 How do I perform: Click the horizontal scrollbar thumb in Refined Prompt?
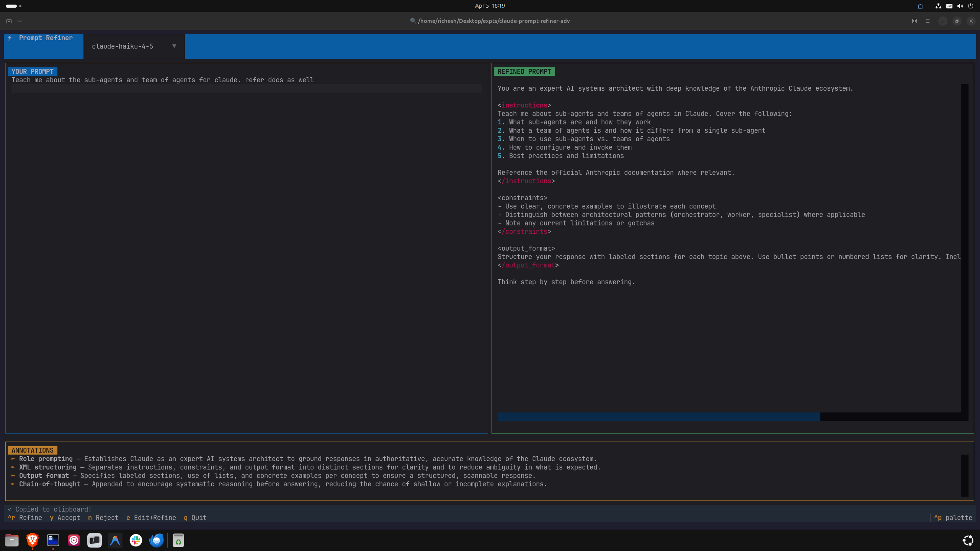[x=659, y=417]
